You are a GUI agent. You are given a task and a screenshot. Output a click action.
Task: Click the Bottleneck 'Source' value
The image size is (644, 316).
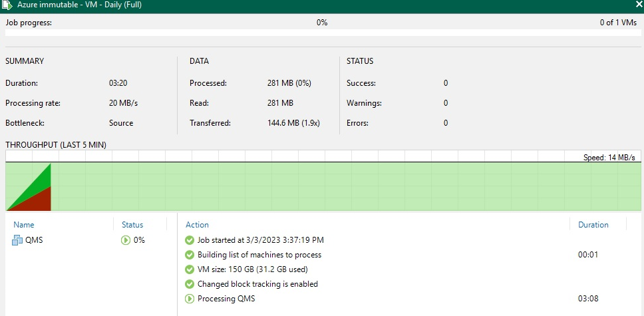pos(121,123)
